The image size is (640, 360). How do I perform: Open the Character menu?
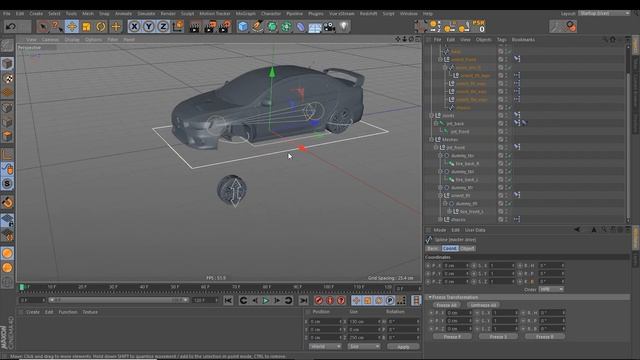coord(271,13)
